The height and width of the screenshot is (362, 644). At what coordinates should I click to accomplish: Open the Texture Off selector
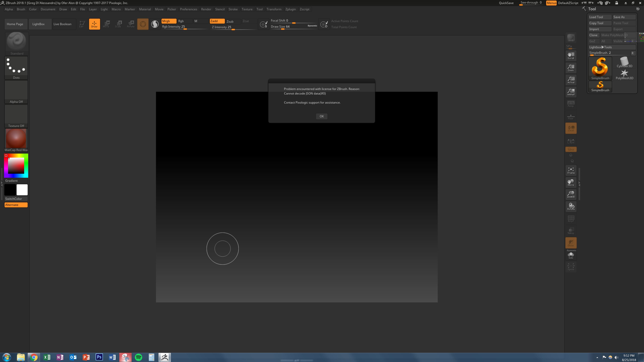pyautogui.click(x=16, y=116)
